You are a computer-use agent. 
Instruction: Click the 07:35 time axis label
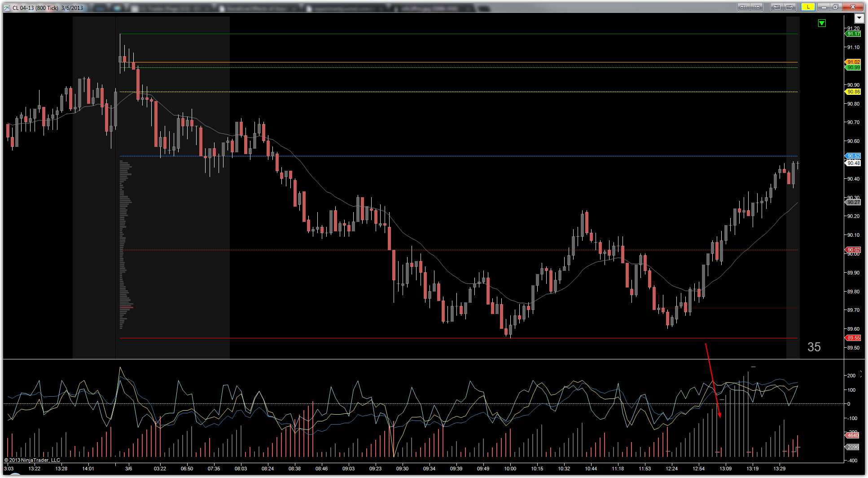pos(214,469)
